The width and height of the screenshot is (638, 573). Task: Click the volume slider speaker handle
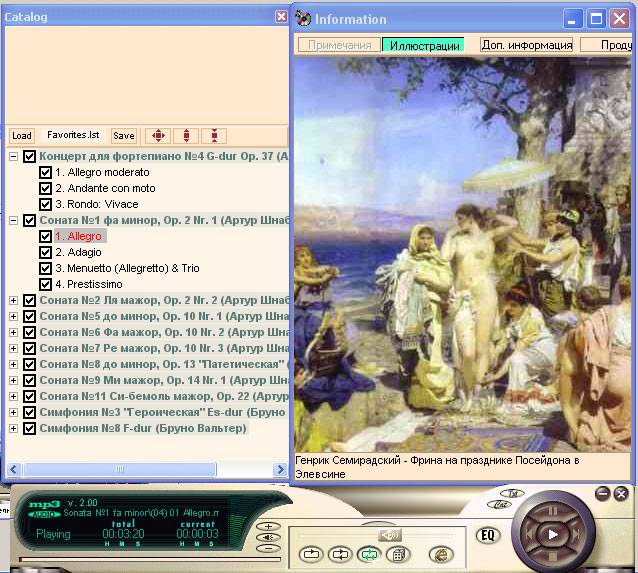pyautogui.click(x=390, y=535)
